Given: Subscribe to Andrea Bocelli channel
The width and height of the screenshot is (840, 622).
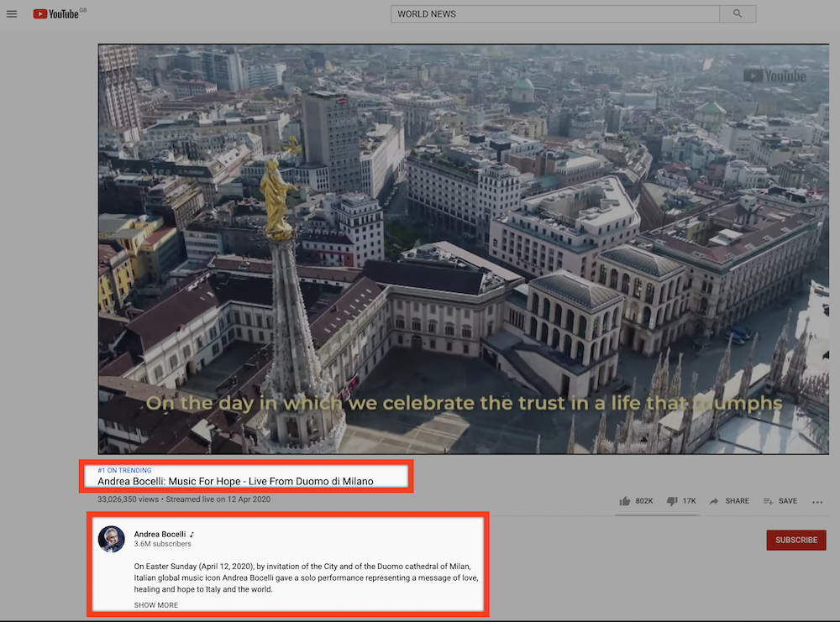Looking at the screenshot, I should click(796, 540).
